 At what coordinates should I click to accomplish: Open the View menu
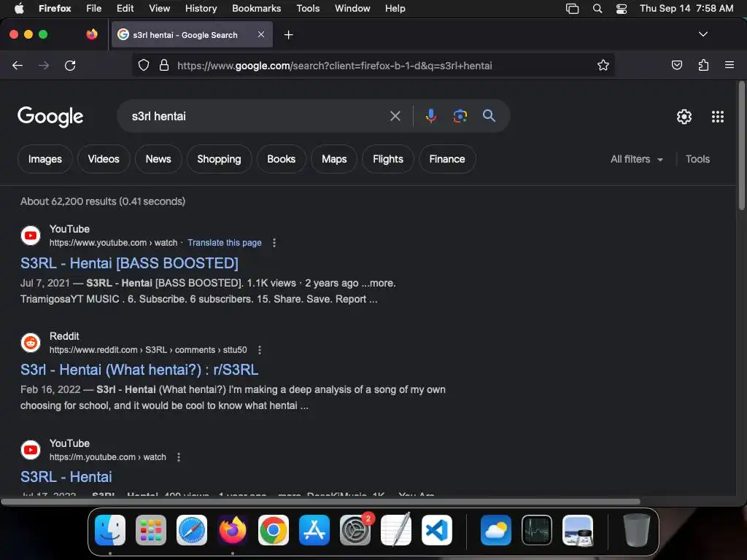pos(159,8)
